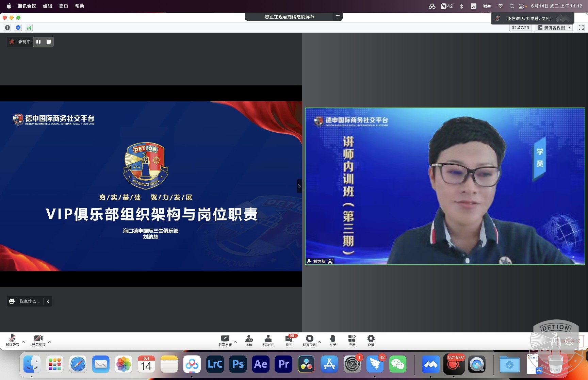Viewport: 588px width, 380px height.
Task: Open Calendar showing 14 in the Dock
Action: [146, 364]
